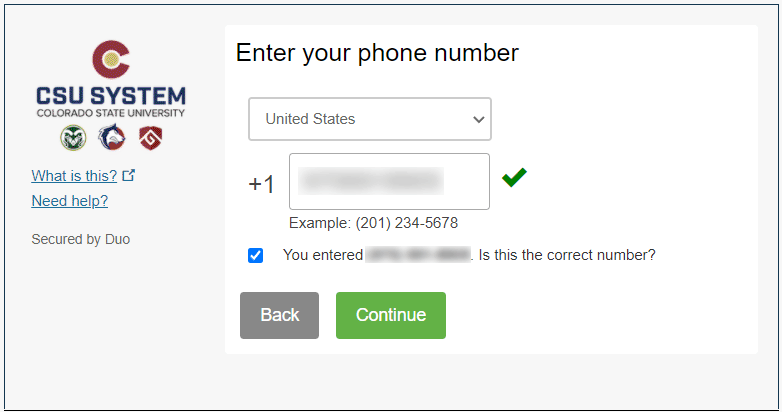Click the red shield campus icon
The image size is (782, 412).
click(149, 138)
